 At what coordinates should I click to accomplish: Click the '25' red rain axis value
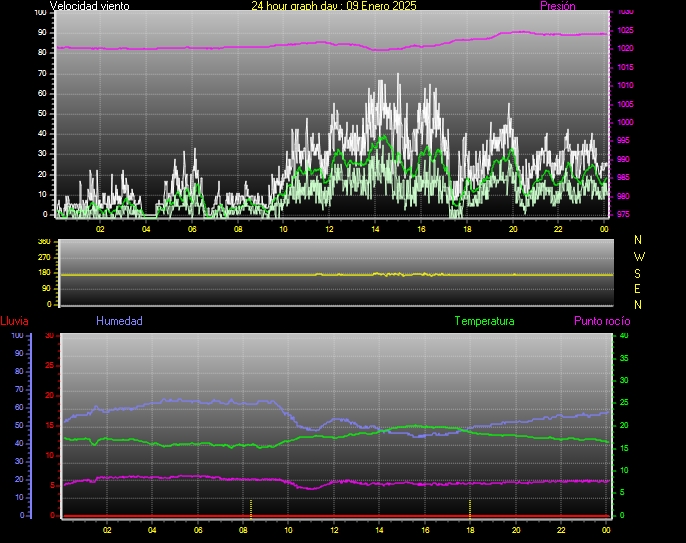[x=50, y=365]
